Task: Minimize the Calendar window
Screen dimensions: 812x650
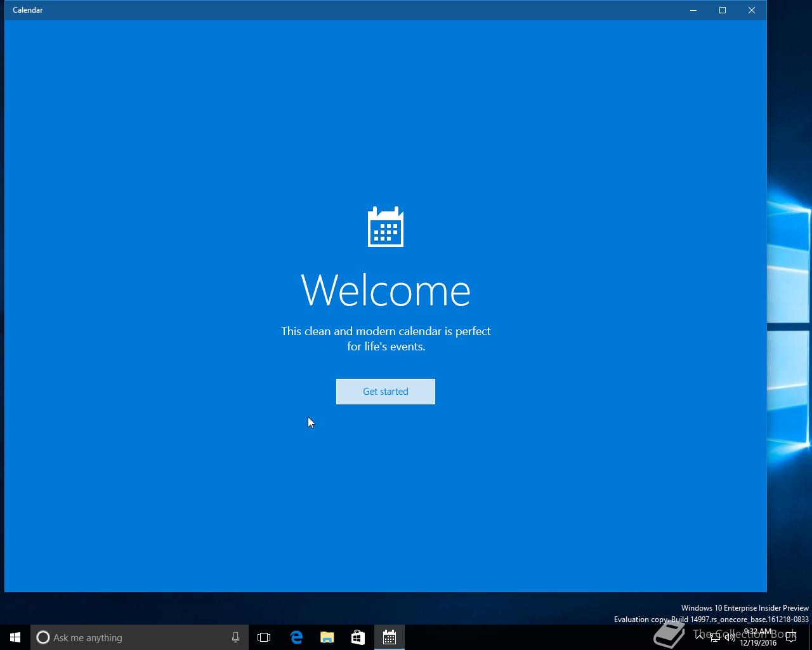Action: click(x=693, y=10)
